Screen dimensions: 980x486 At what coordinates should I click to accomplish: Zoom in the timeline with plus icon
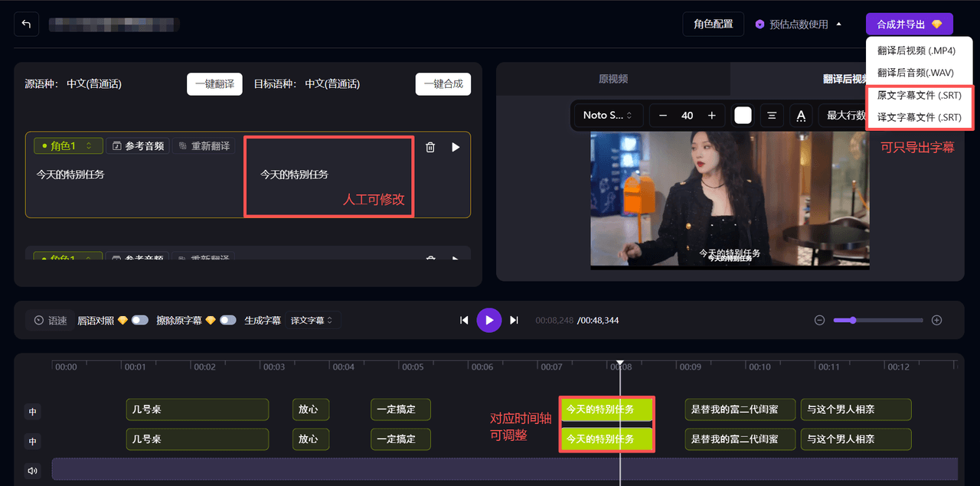pos(936,320)
